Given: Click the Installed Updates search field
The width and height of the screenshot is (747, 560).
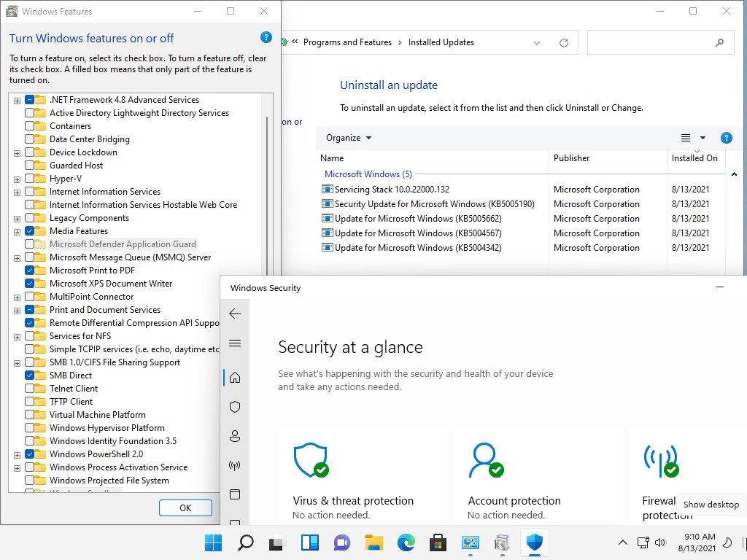Looking at the screenshot, I should [x=660, y=42].
